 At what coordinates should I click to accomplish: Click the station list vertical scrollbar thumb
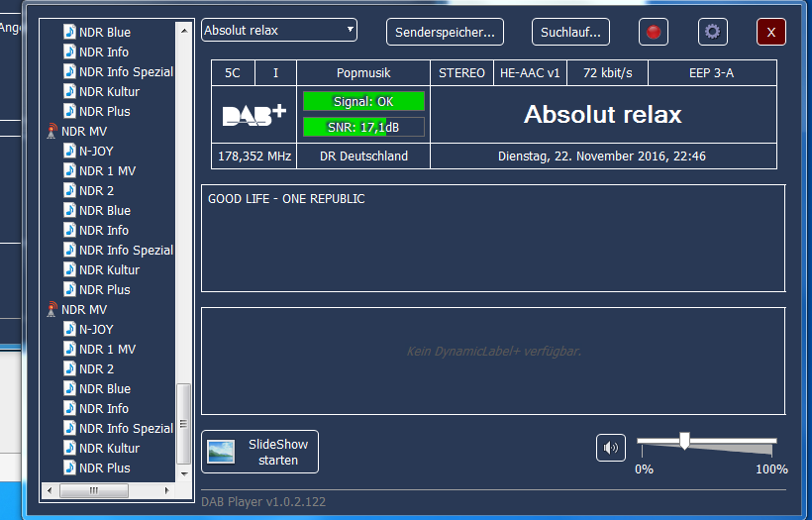coord(184,423)
